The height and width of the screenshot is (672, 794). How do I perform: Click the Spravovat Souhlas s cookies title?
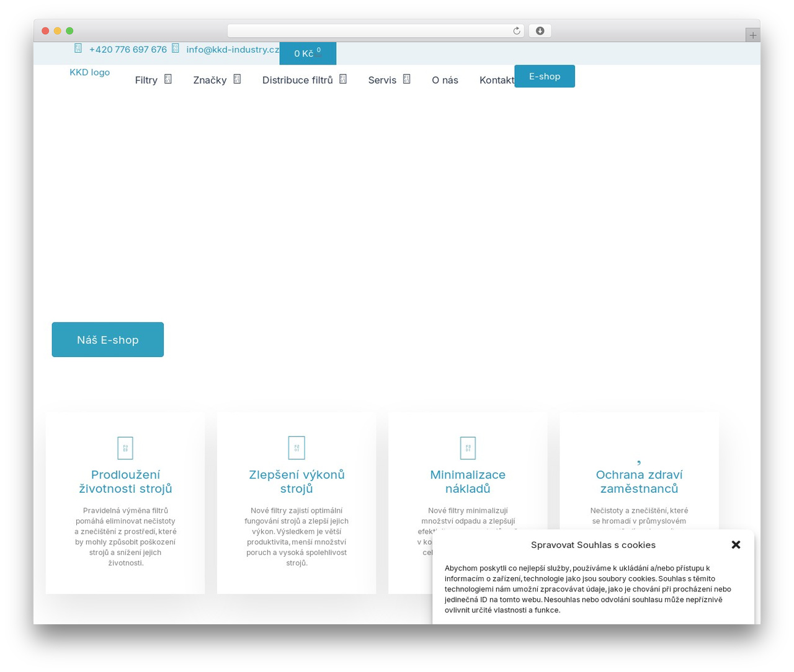click(593, 545)
